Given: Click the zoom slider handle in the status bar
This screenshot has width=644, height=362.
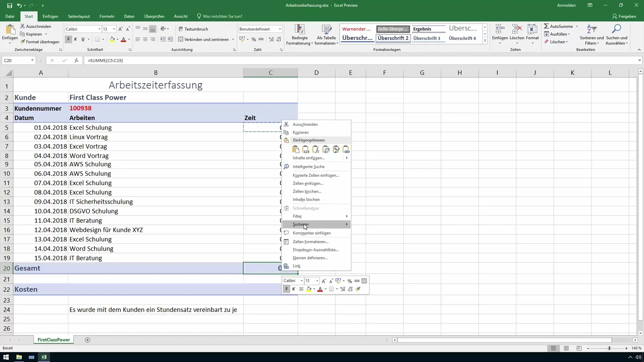Looking at the screenshot, I should point(609,349).
